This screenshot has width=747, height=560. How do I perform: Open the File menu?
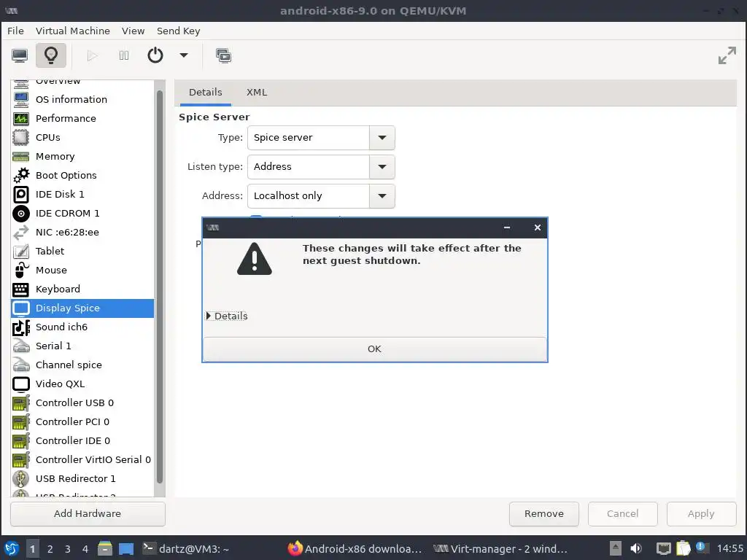tap(15, 31)
